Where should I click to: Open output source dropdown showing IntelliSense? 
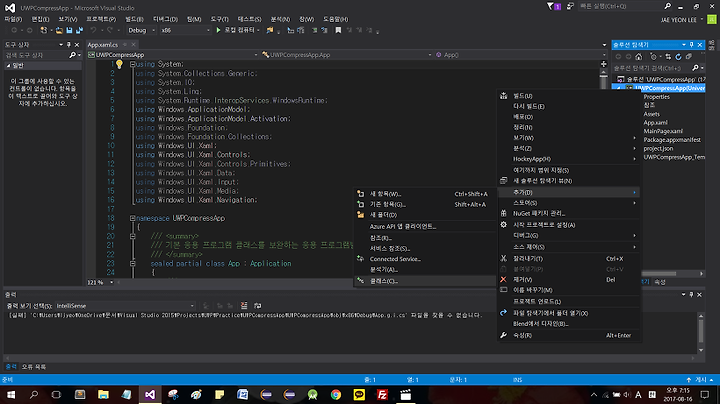[x=125, y=306]
